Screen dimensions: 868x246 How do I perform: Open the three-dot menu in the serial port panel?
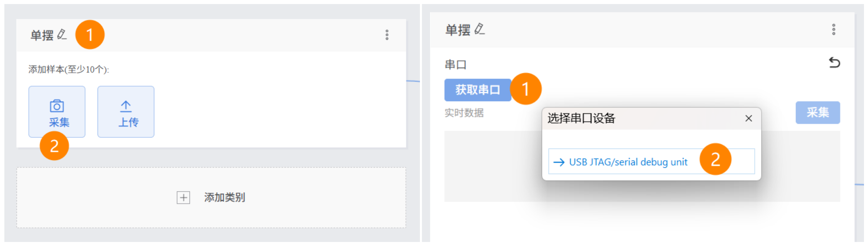click(833, 30)
